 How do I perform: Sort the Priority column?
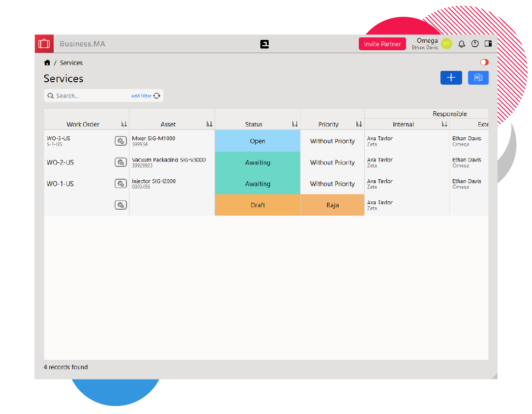pos(359,125)
